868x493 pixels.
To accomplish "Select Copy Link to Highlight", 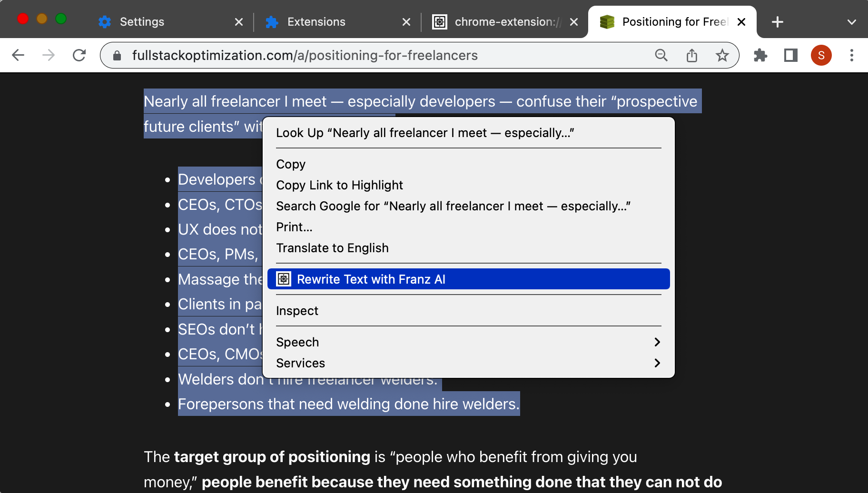I will pos(469,185).
